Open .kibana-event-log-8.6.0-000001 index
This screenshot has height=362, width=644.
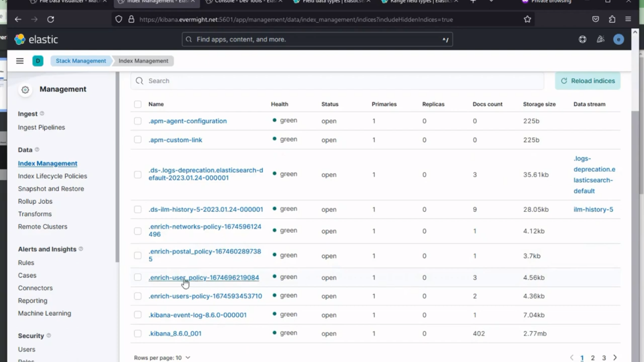coord(198,315)
